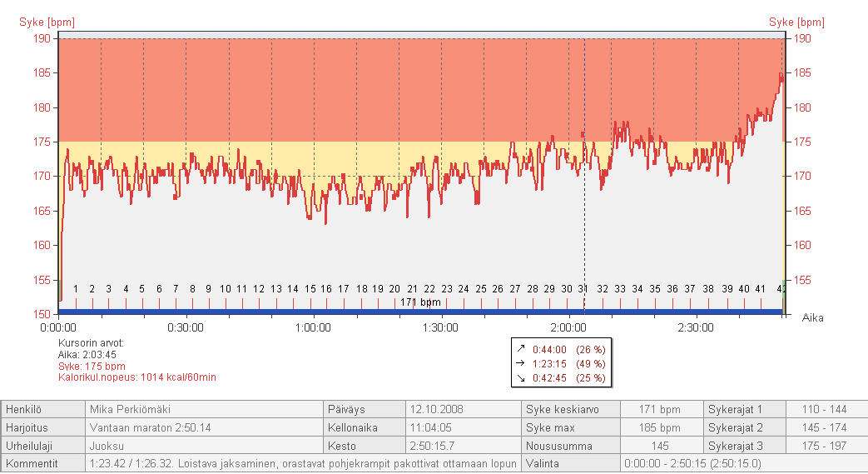The width and height of the screenshot is (868, 474).
Task: Click the Syke max value 185 bpm
Action: tap(659, 428)
